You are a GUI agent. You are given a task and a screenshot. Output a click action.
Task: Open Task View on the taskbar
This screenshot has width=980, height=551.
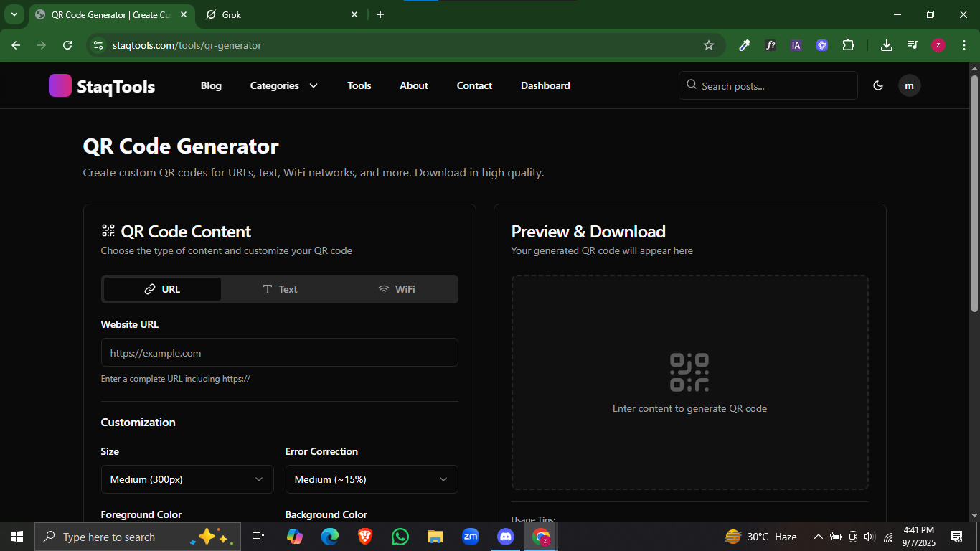click(258, 537)
